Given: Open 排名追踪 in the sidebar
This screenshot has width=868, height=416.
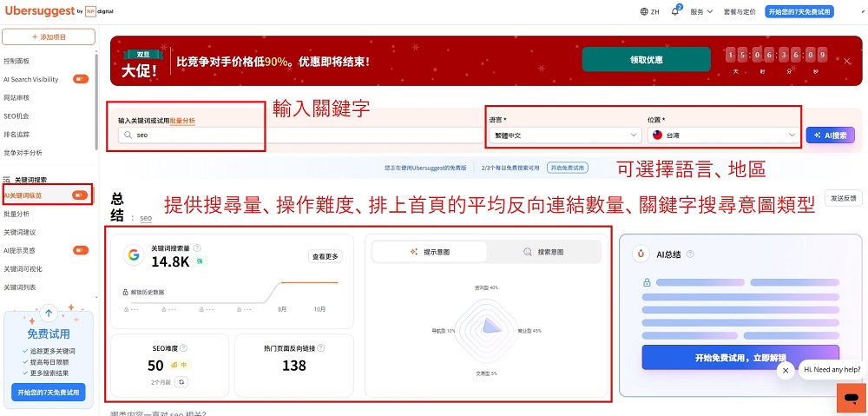Looking at the screenshot, I should pos(16,134).
